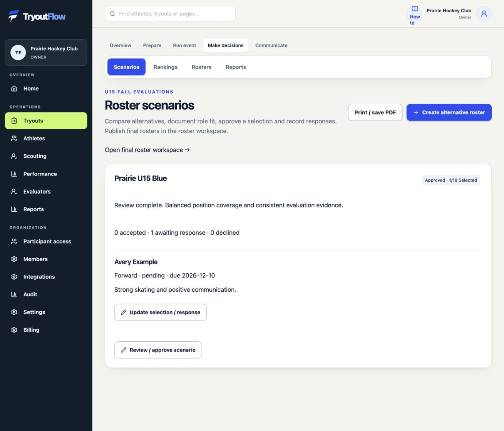Click the Athletes people icon

tap(14, 139)
